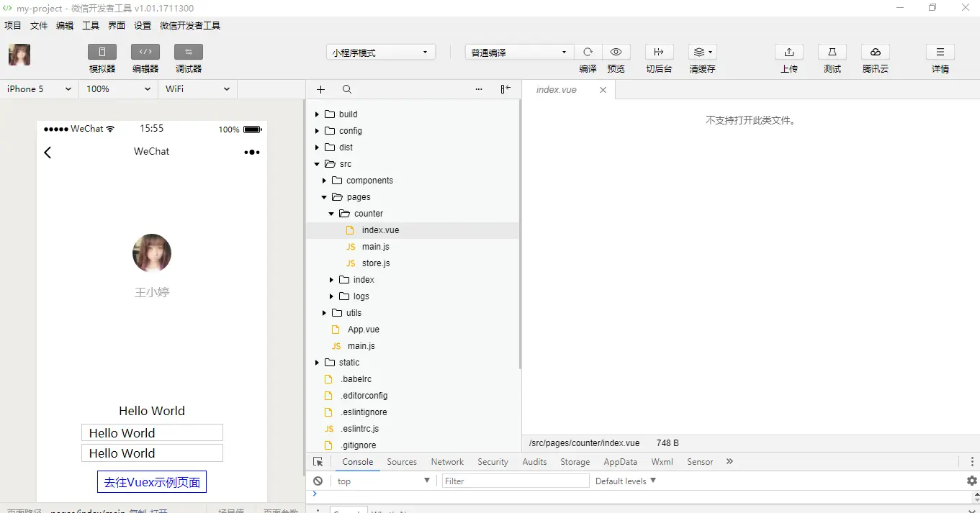The width and height of the screenshot is (980, 513).
Task: Open the 腾讯云 cloud icon
Action: pyautogui.click(x=876, y=52)
